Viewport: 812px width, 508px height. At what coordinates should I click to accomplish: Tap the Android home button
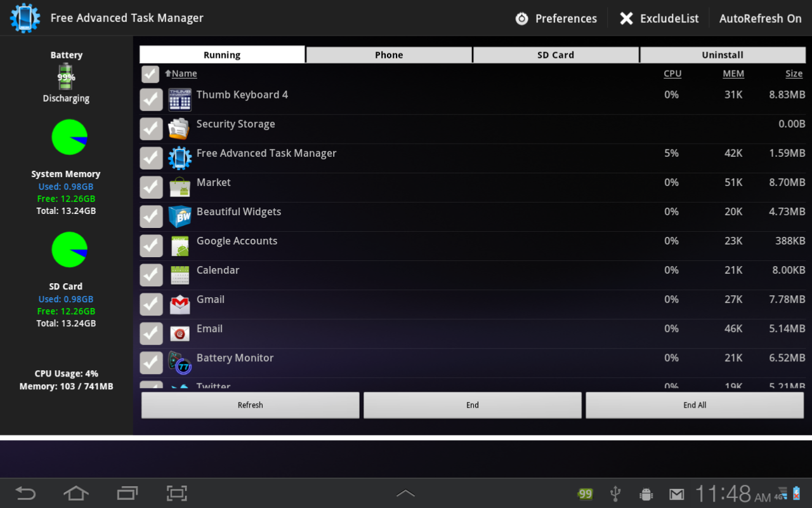[x=75, y=493]
